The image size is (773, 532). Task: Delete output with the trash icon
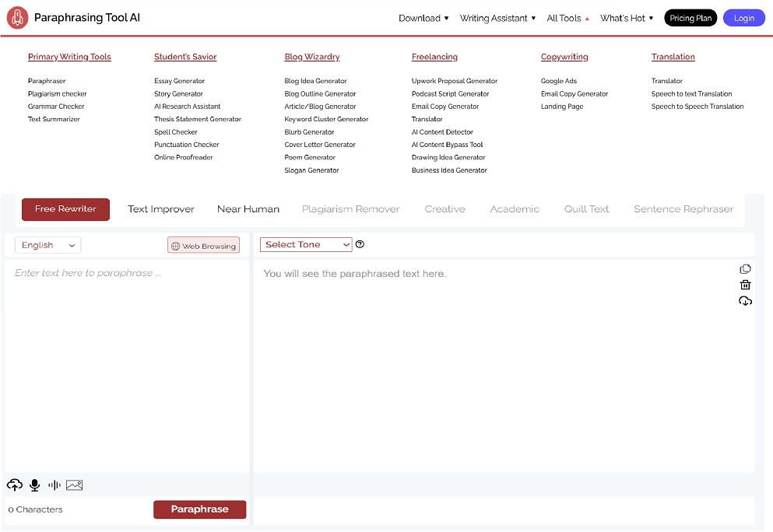(x=745, y=285)
